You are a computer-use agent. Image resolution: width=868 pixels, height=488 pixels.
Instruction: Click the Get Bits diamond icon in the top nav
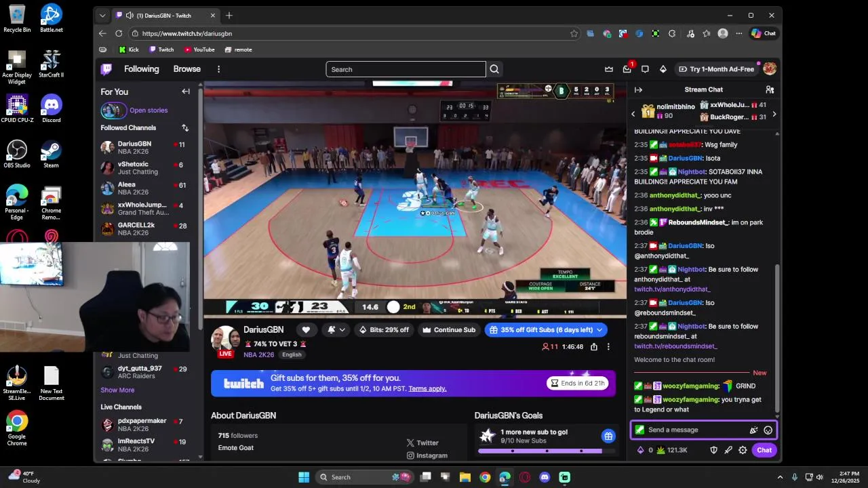point(663,69)
